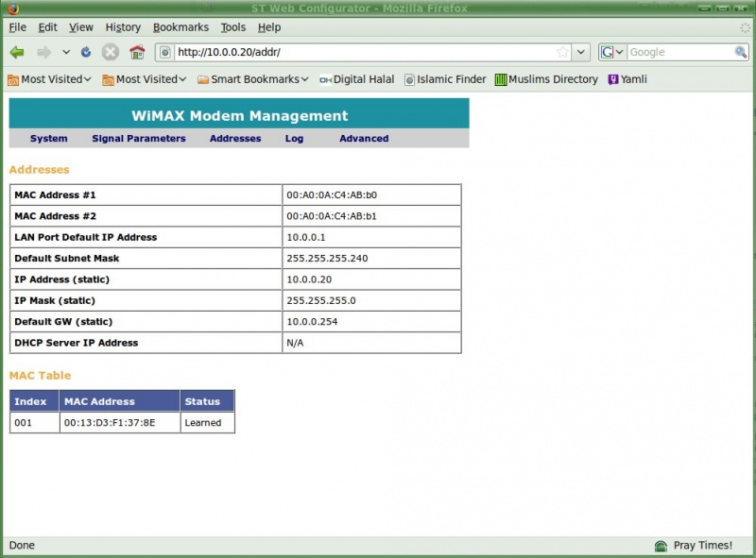Open the Islamic Finder bookmark
This screenshot has width=756, height=558.
(445, 79)
